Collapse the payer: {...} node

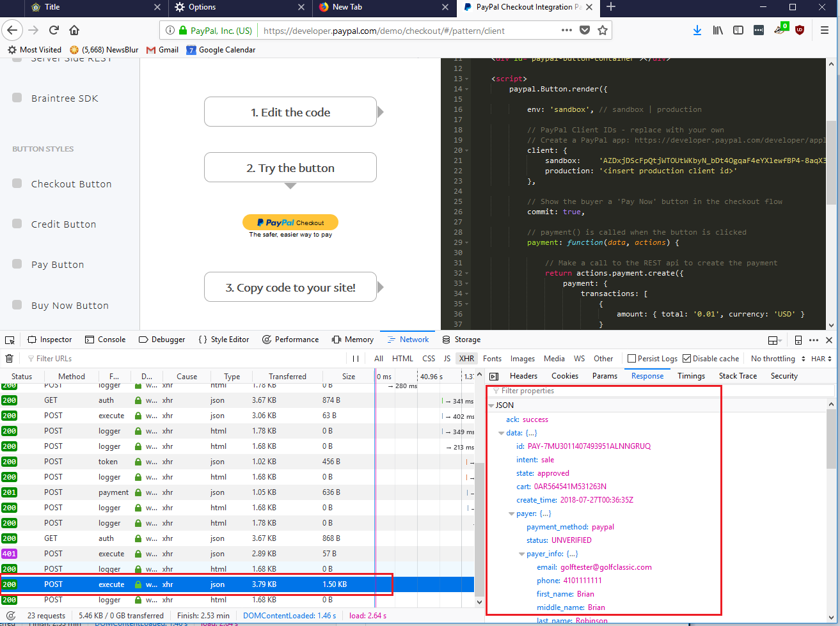(x=511, y=513)
